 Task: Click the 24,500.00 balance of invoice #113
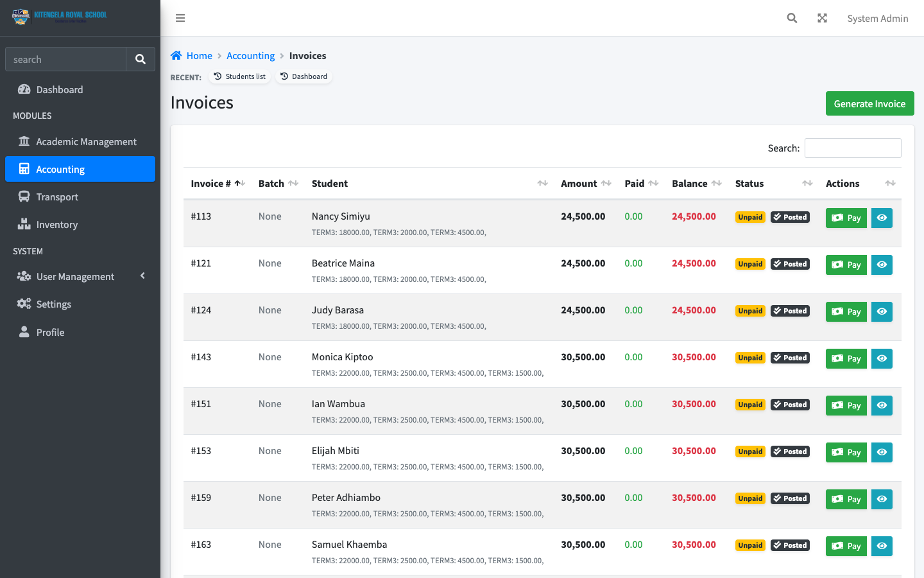pyautogui.click(x=694, y=216)
